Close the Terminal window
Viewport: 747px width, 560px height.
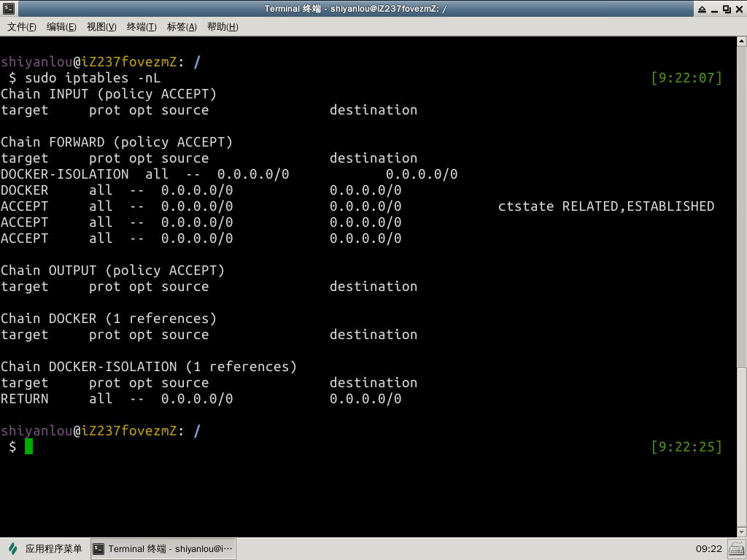click(738, 9)
